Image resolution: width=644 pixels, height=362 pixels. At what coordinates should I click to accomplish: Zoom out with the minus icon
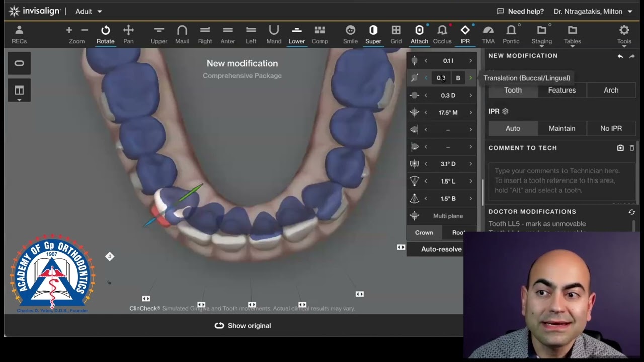(84, 30)
